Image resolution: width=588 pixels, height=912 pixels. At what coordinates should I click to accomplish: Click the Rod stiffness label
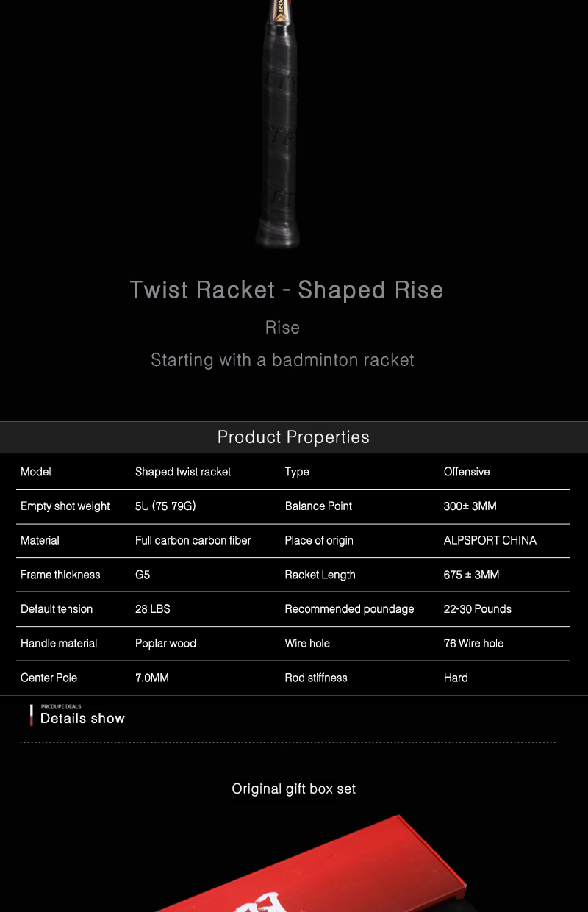pos(316,678)
